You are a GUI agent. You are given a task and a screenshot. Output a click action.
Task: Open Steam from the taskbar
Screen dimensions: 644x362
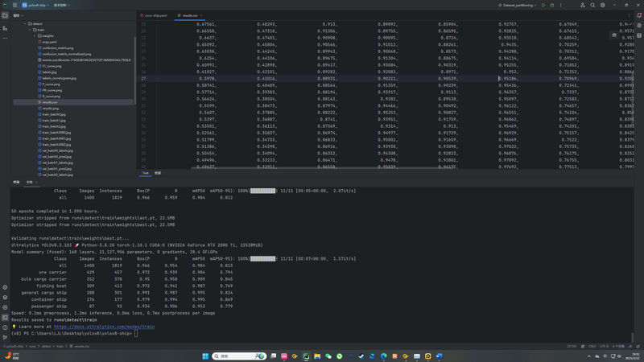361,356
